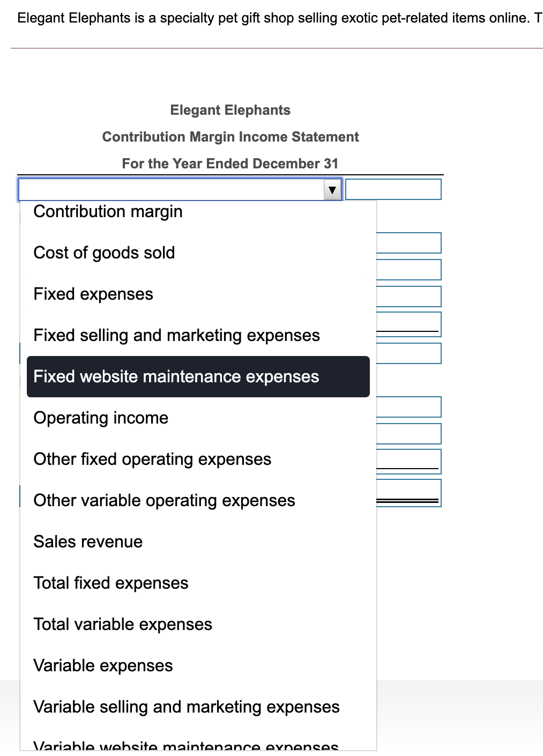Open the account selection dropdown arrow
543x756 pixels.
[x=332, y=189]
